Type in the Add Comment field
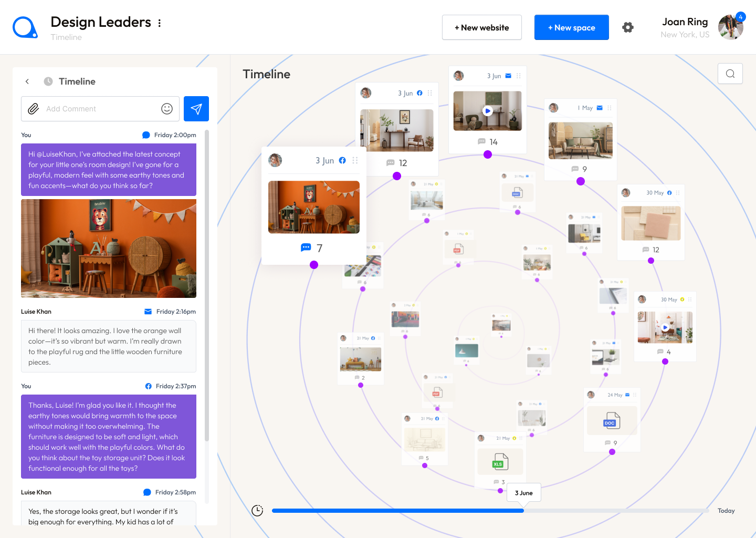The height and width of the screenshot is (538, 756). click(100, 109)
